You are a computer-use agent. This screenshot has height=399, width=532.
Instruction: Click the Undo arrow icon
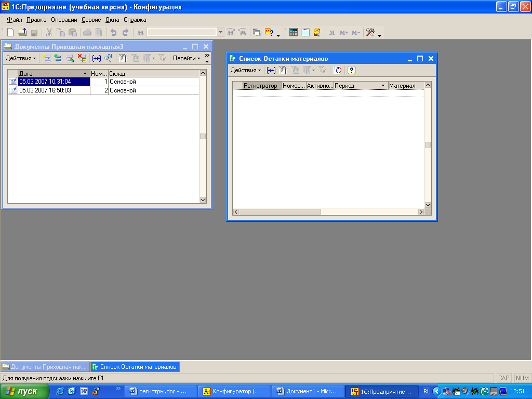point(114,33)
